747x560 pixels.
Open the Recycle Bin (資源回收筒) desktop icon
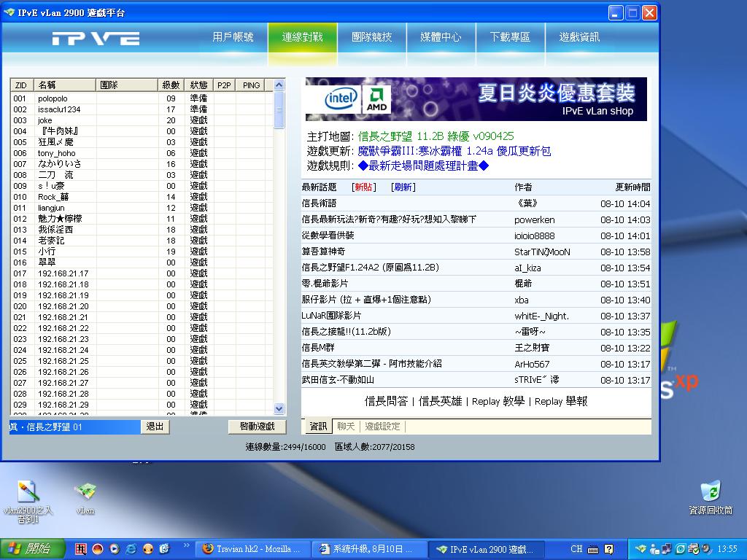click(x=710, y=492)
